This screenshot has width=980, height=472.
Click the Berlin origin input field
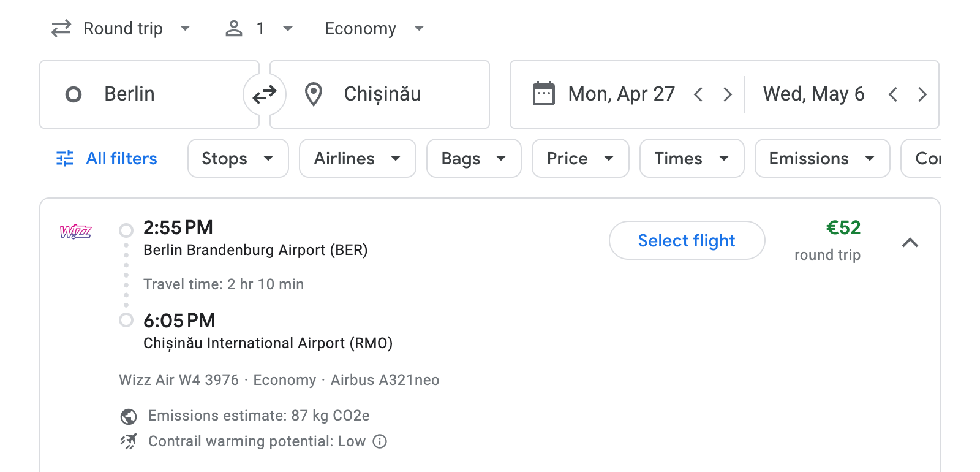[x=147, y=94]
